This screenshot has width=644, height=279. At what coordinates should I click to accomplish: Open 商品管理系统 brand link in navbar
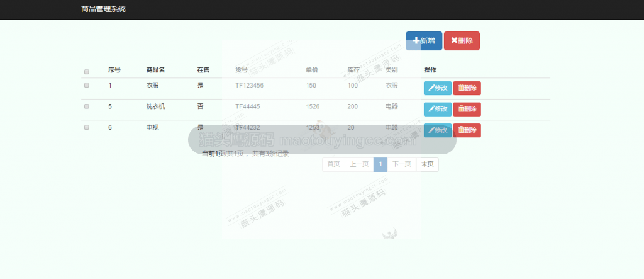click(x=104, y=9)
